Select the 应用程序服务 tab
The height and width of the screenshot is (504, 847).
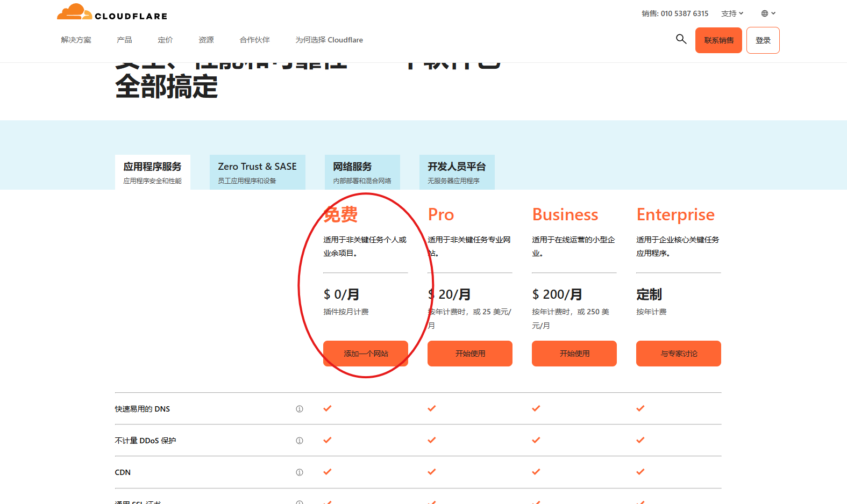click(x=153, y=172)
